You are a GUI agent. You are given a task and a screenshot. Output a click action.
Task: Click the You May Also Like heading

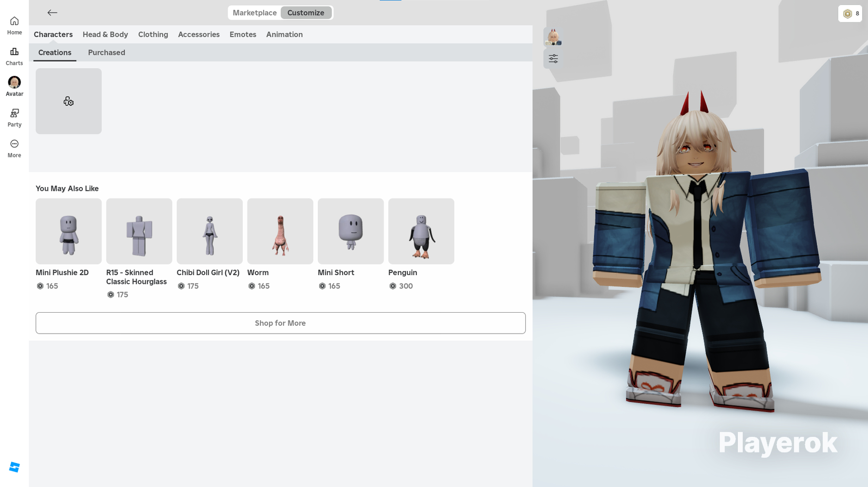[x=67, y=188]
